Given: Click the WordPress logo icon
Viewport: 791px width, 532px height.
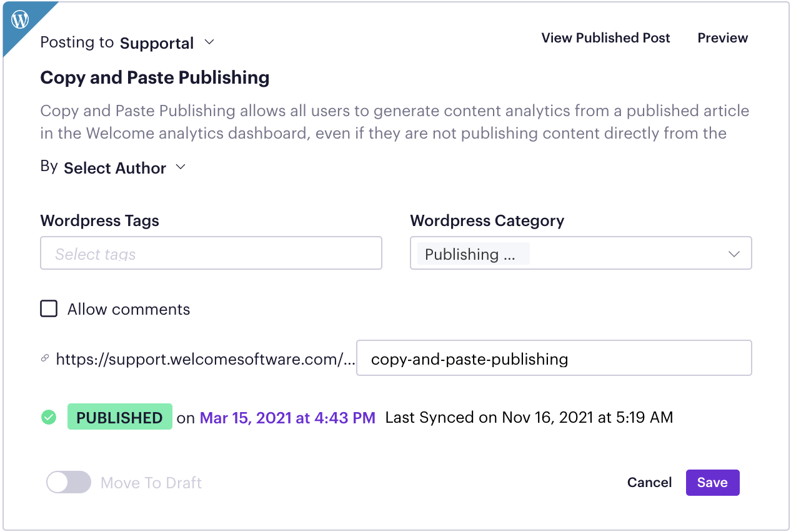Looking at the screenshot, I should (x=20, y=20).
